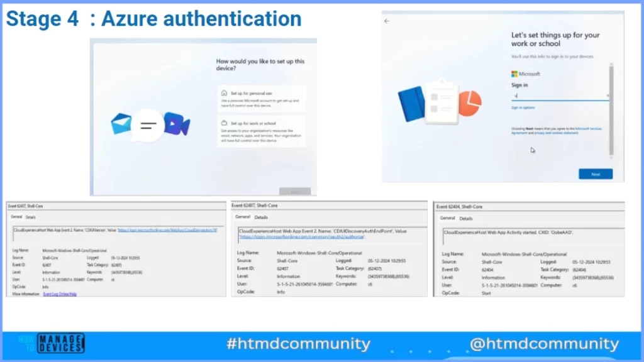Click the purple video camera illustration
644x362 pixels.
[x=177, y=124]
